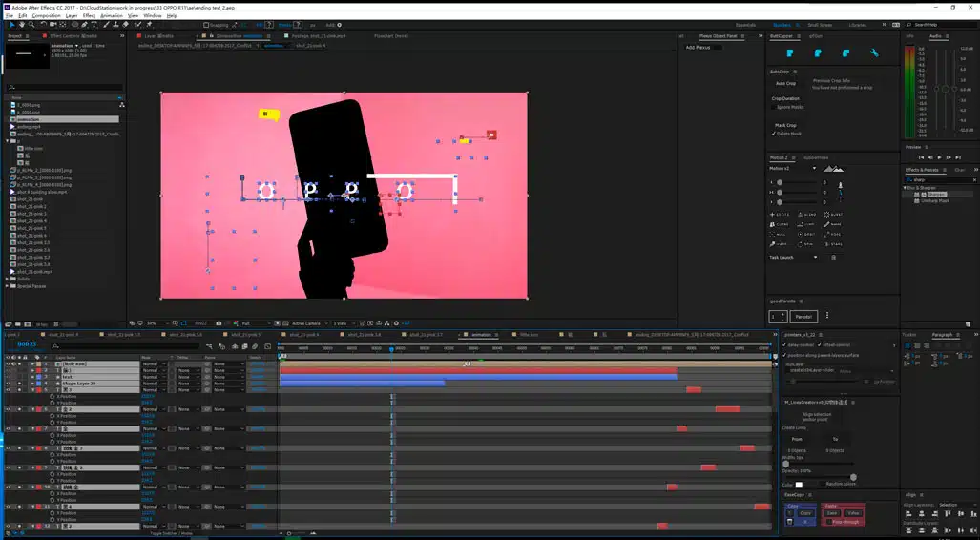
Task: Open the Composition menu
Action: [x=45, y=15]
